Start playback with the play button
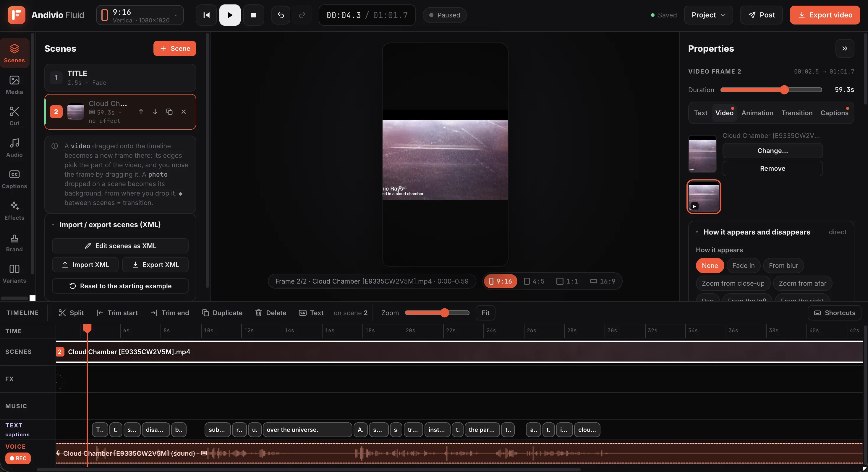 [230, 15]
